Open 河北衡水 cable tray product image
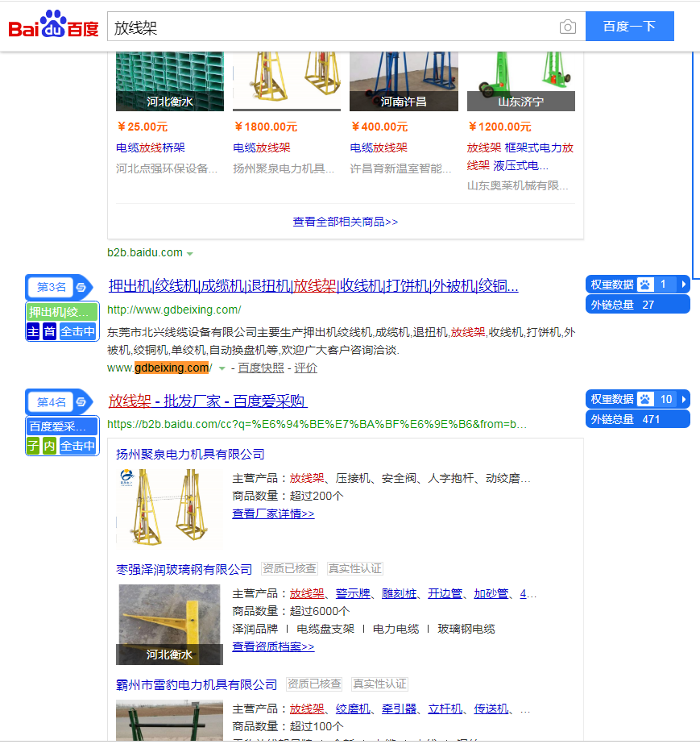The image size is (700, 744). pos(170,81)
